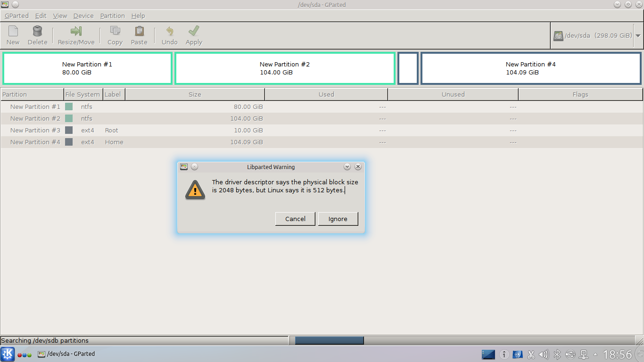This screenshot has width=644, height=362.
Task: Click the /dev/sda - GParted taskbar entry
Action: [66, 354]
